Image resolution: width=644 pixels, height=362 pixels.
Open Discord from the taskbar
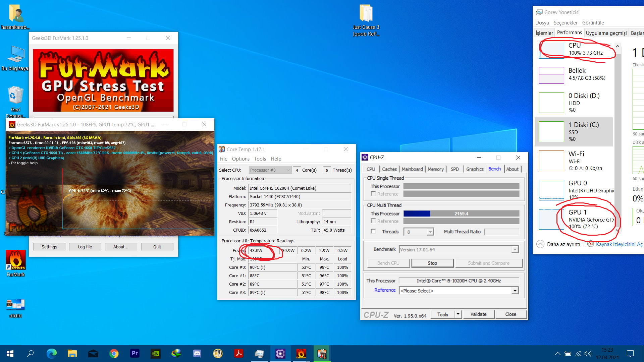point(197,353)
